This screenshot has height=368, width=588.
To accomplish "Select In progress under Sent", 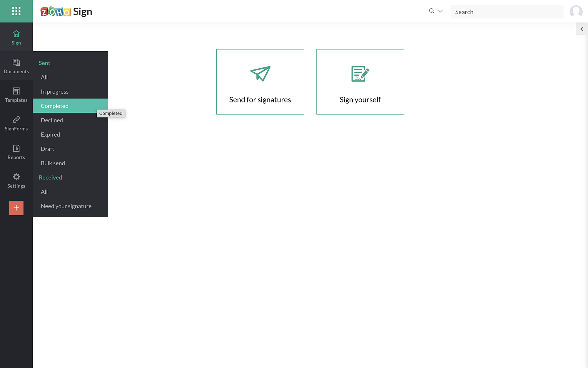I will click(x=55, y=92).
